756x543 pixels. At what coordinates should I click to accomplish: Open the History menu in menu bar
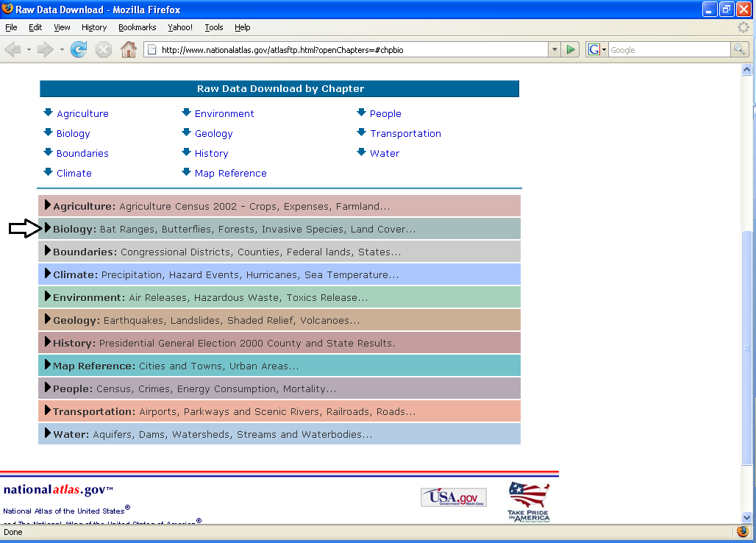coord(94,27)
